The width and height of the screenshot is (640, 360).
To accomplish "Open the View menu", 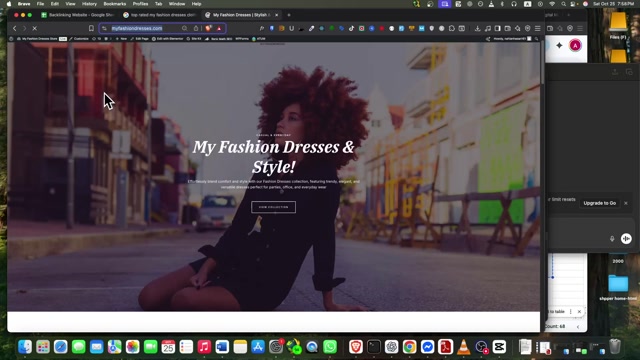I will (70, 4).
